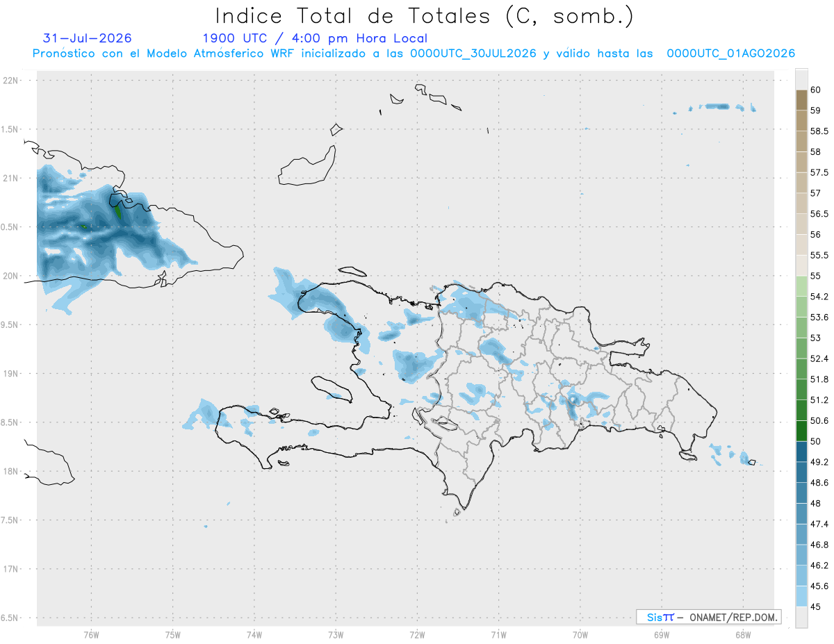Click the "0000UTC_30JUL2026" initialization timestamp
Viewport: 834px width, 644px height.
pos(473,53)
